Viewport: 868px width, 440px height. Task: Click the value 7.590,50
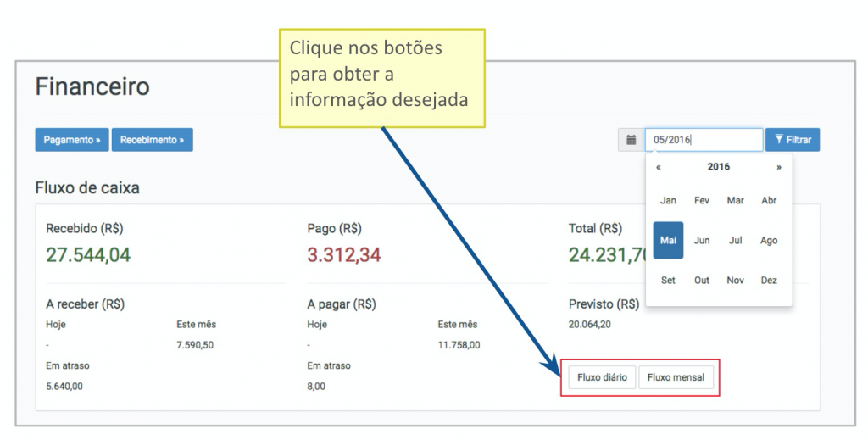coord(195,345)
